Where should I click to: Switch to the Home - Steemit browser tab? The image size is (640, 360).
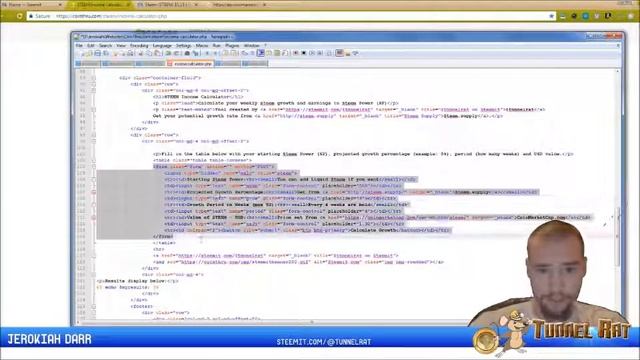point(32,4)
